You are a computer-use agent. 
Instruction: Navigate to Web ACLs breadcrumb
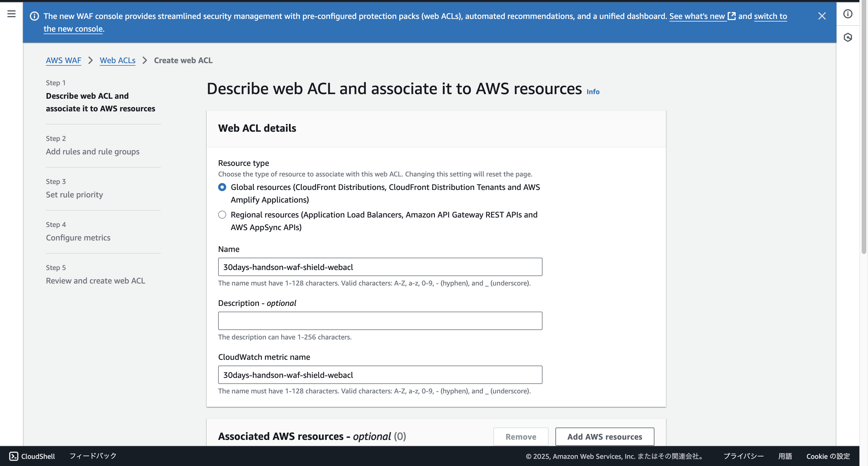pos(117,60)
